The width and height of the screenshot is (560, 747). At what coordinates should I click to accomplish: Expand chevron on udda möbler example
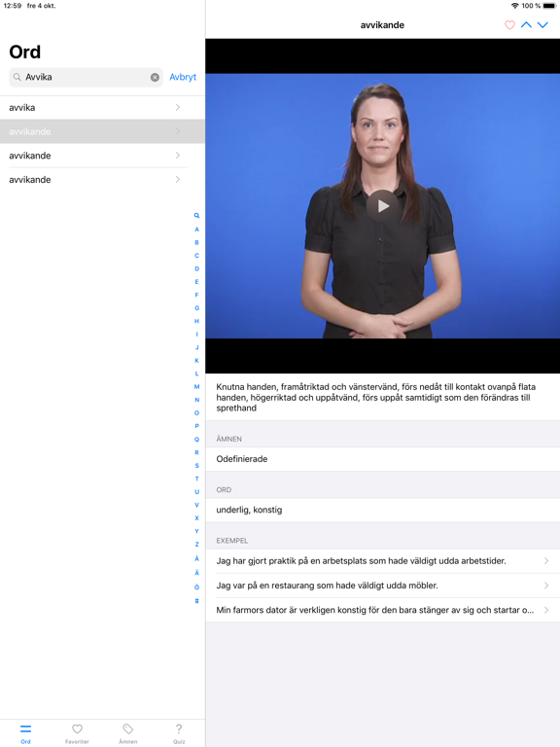[546, 586]
